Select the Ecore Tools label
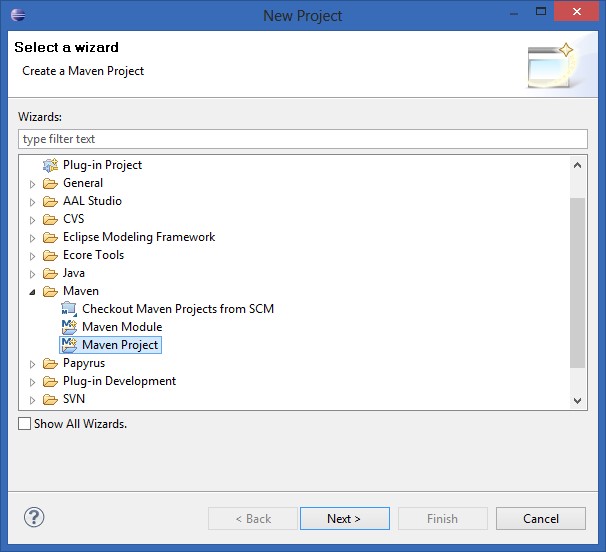This screenshot has height=552, width=606. (94, 255)
